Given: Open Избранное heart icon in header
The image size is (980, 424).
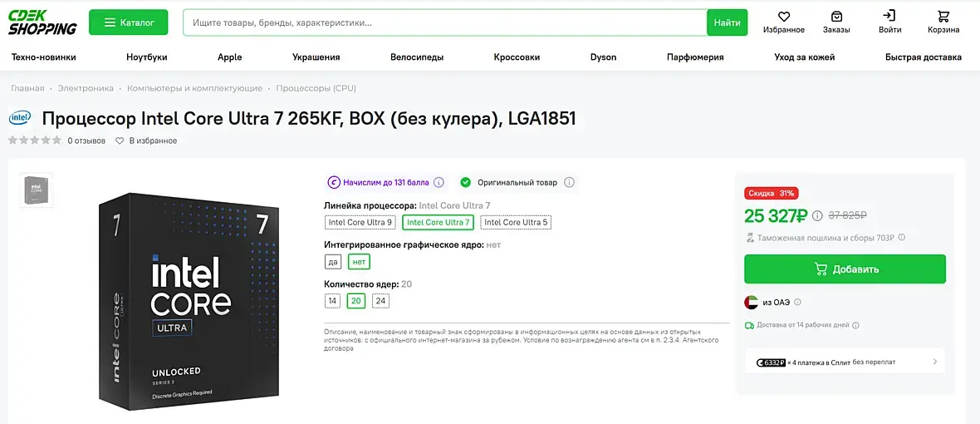Looking at the screenshot, I should [x=784, y=17].
